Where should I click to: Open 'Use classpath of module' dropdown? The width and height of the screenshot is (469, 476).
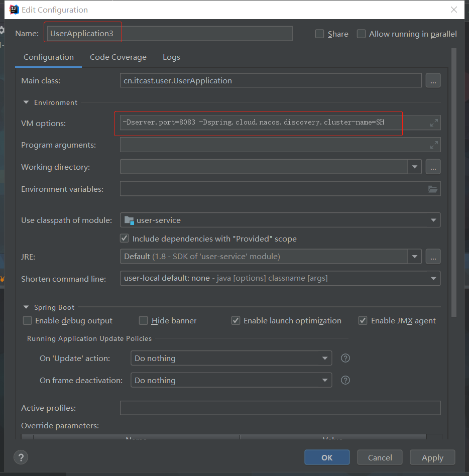coord(433,220)
